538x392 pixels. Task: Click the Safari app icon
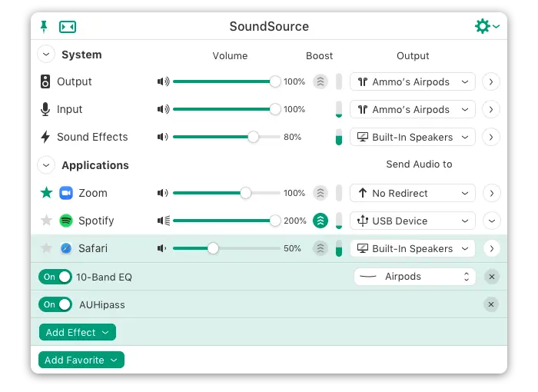pos(66,248)
